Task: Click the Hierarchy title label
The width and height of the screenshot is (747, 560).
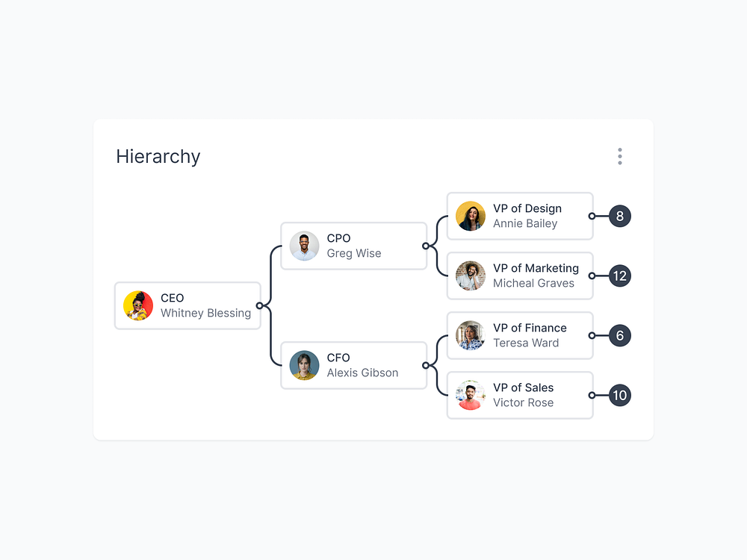Action: (x=158, y=156)
